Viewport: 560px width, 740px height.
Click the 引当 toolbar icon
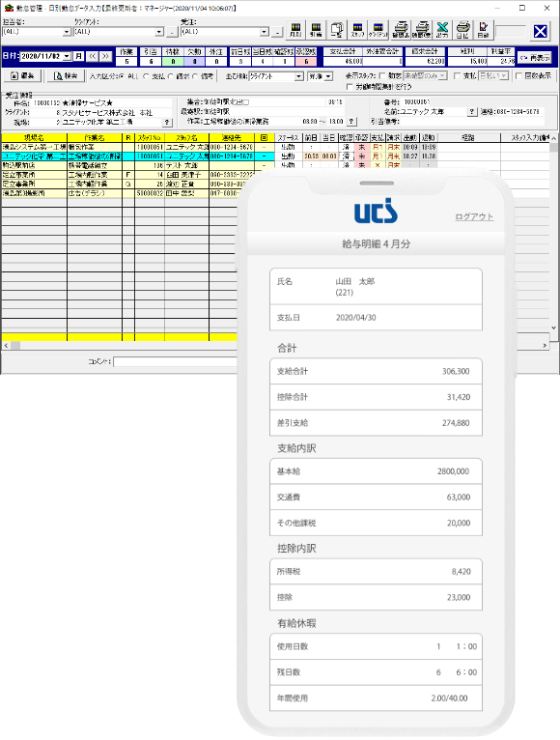pos(316,30)
